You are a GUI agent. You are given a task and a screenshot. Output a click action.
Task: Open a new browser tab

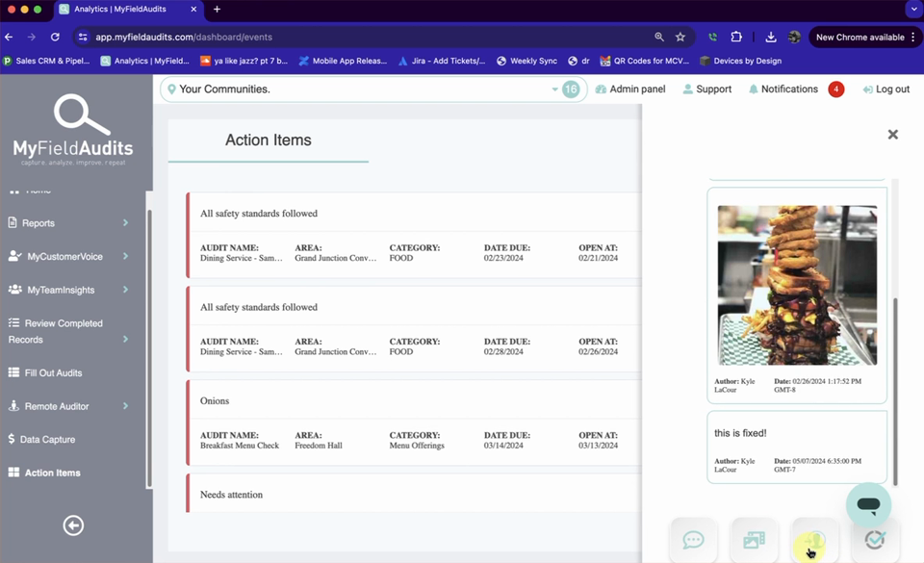(x=217, y=9)
